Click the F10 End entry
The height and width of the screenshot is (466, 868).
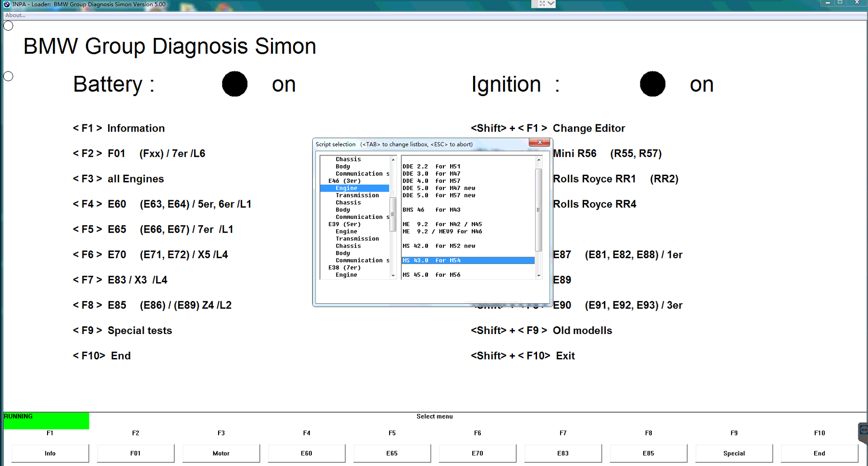pos(101,356)
